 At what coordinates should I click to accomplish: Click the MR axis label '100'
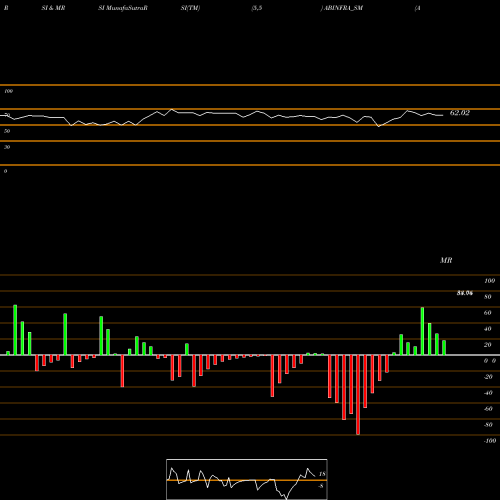tap(490, 281)
